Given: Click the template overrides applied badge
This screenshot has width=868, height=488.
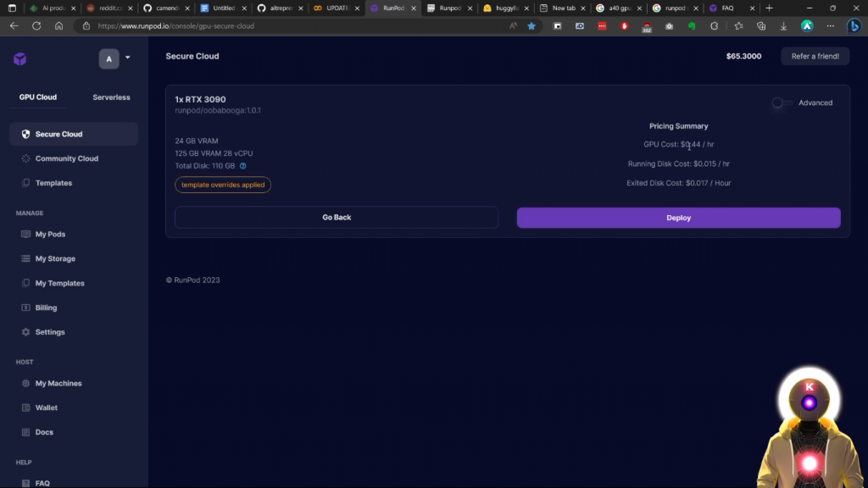Looking at the screenshot, I should (223, 185).
